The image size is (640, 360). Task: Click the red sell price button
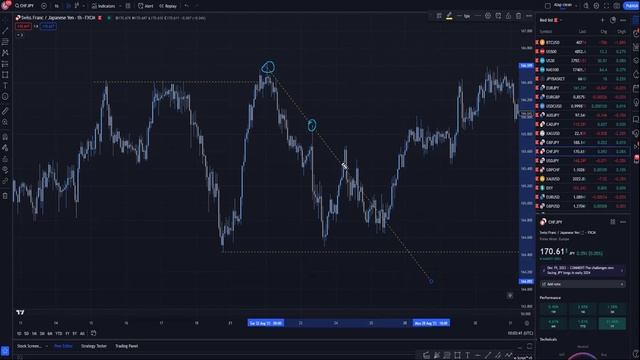coord(23,26)
